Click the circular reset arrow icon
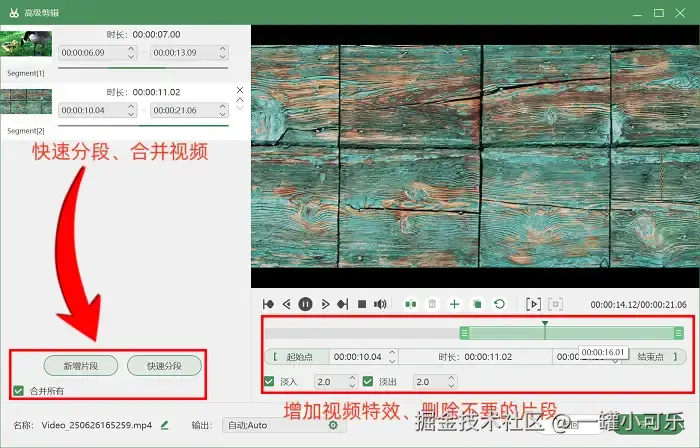The image size is (700, 448). click(500, 304)
